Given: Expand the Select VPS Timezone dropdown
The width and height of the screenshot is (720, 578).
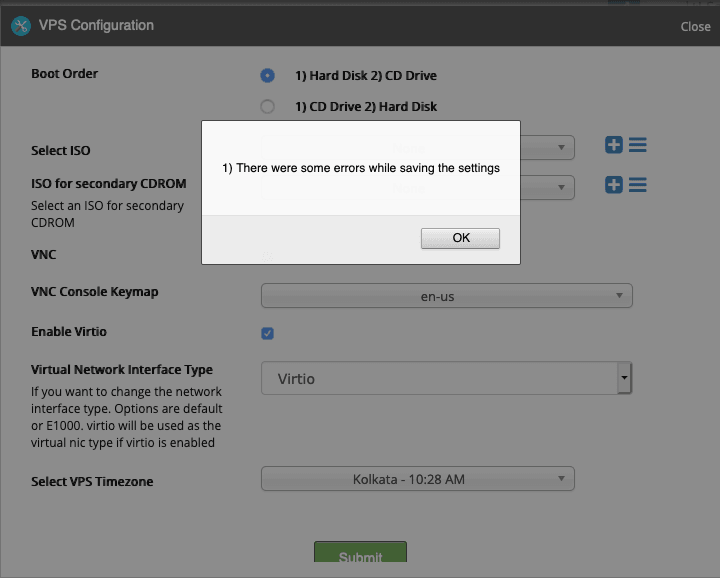Looking at the screenshot, I should tap(417, 479).
